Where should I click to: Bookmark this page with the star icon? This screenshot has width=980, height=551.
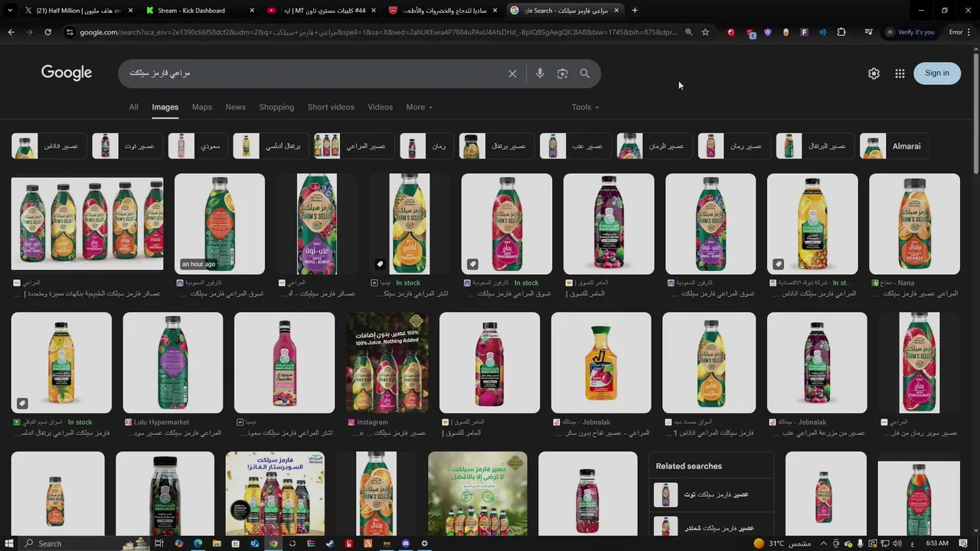(705, 32)
